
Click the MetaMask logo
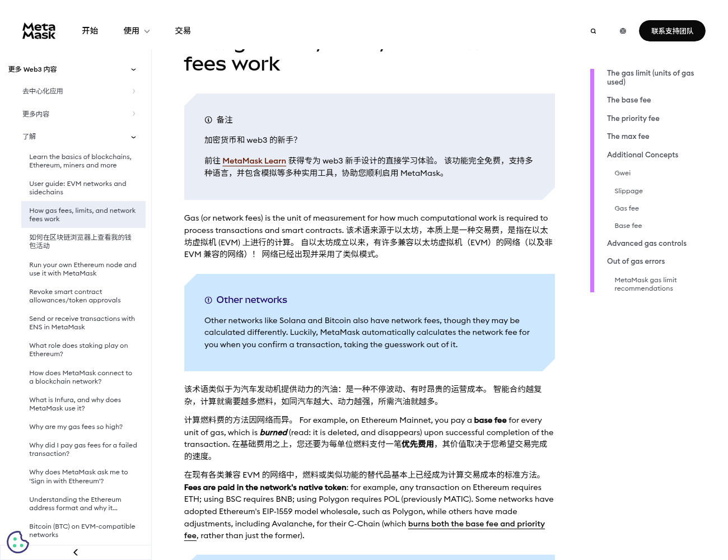click(x=39, y=31)
